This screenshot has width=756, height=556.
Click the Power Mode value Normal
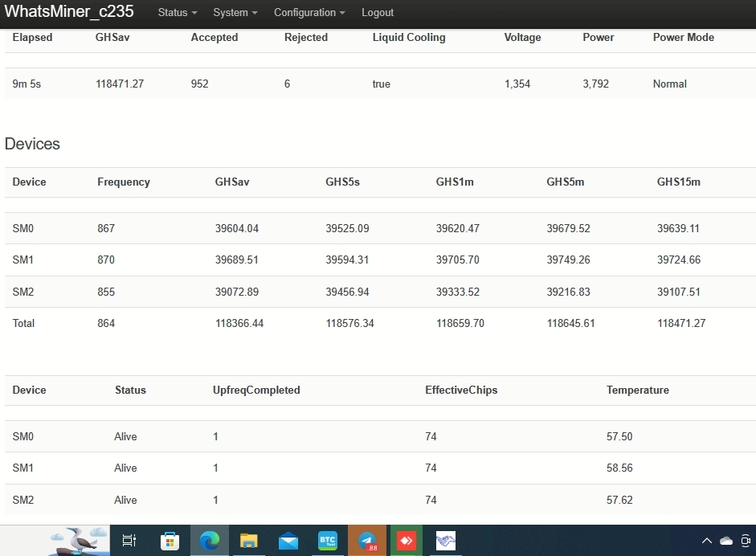coord(670,84)
